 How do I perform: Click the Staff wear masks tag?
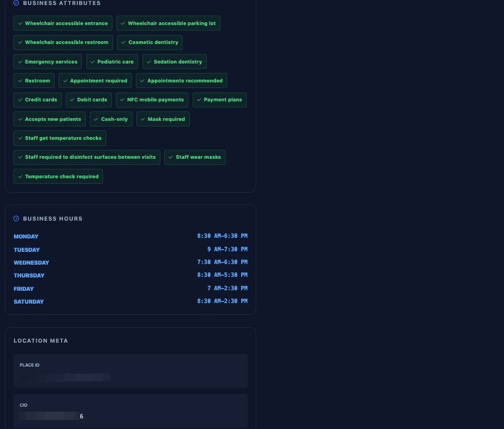tap(195, 157)
